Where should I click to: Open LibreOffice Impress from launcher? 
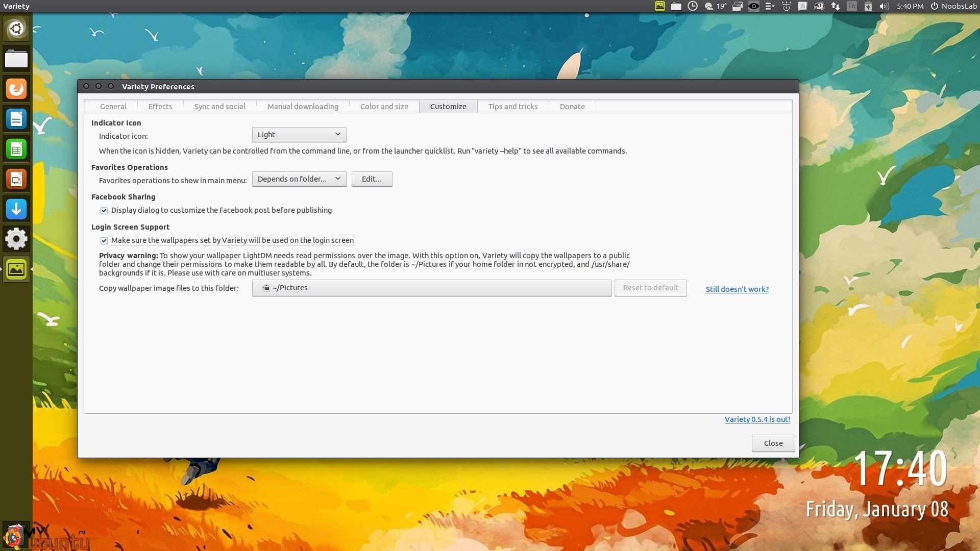[16, 179]
